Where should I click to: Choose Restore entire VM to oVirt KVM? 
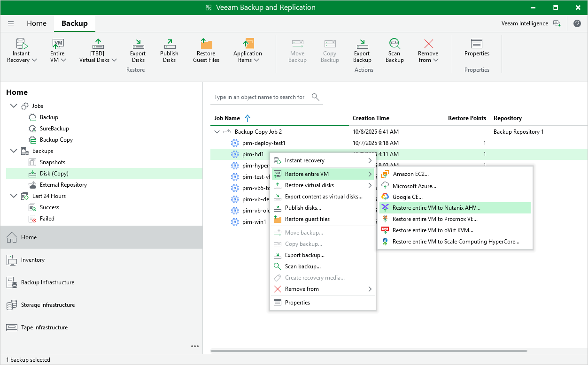pyautogui.click(x=455, y=230)
